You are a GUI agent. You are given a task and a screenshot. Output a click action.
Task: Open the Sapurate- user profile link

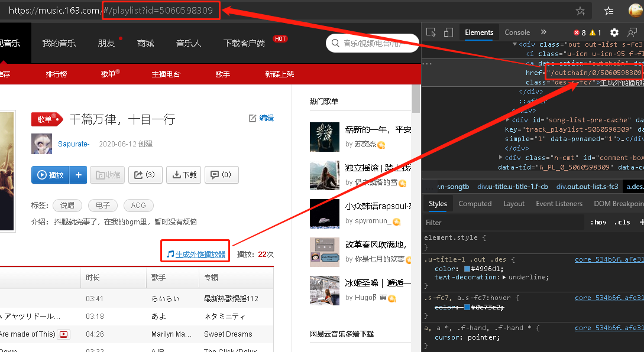tap(73, 144)
